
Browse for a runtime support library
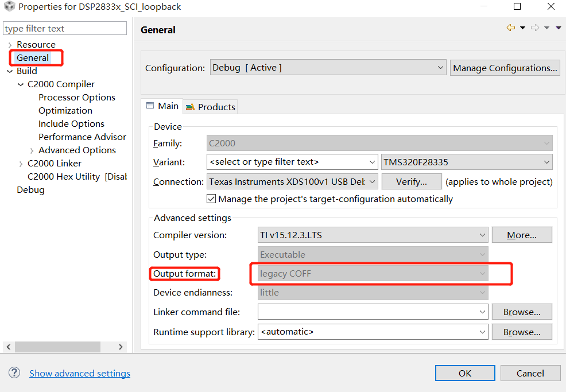(x=522, y=332)
